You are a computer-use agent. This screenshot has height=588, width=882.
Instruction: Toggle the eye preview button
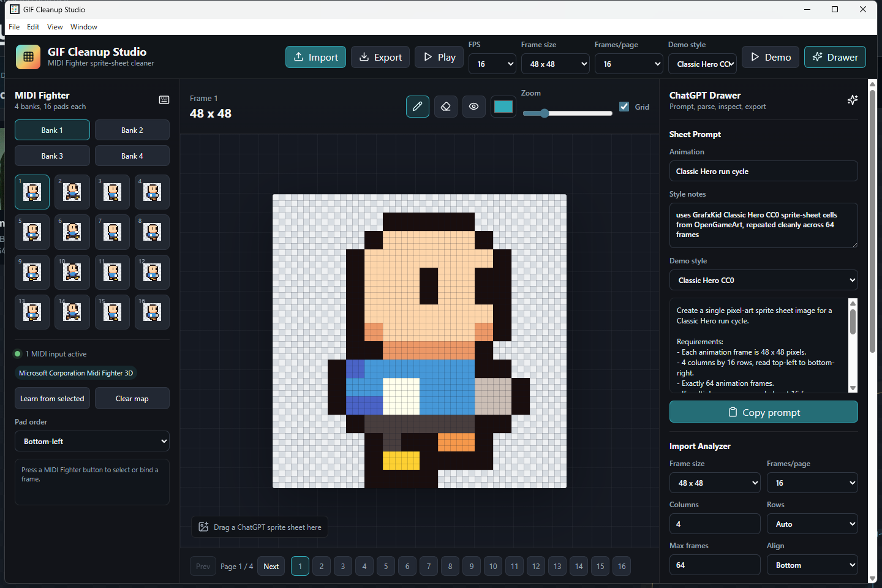point(474,107)
